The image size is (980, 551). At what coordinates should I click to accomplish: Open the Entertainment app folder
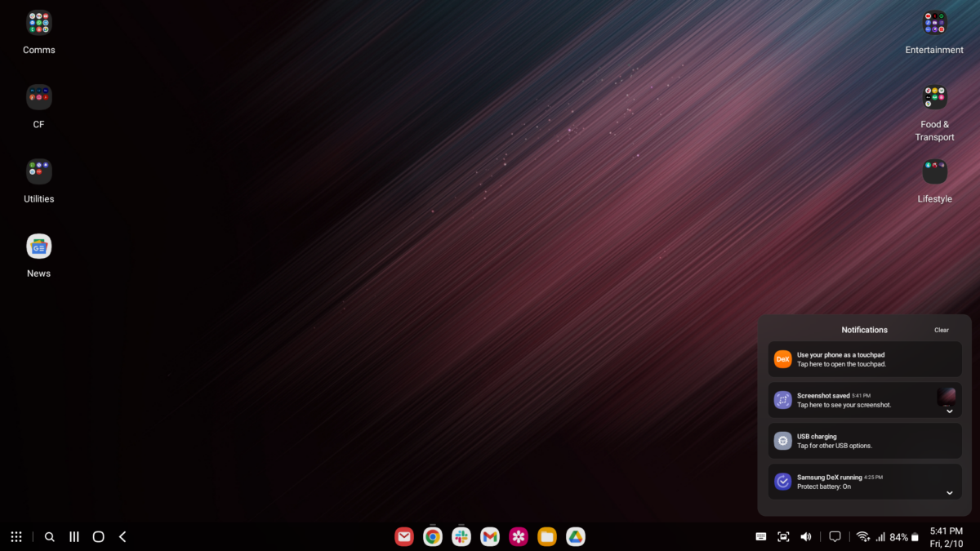click(934, 22)
